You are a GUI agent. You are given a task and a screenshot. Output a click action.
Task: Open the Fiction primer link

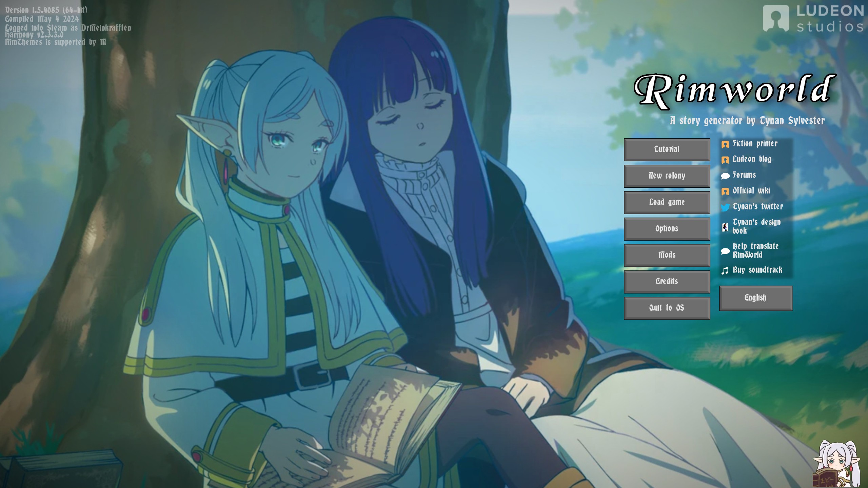[755, 144]
